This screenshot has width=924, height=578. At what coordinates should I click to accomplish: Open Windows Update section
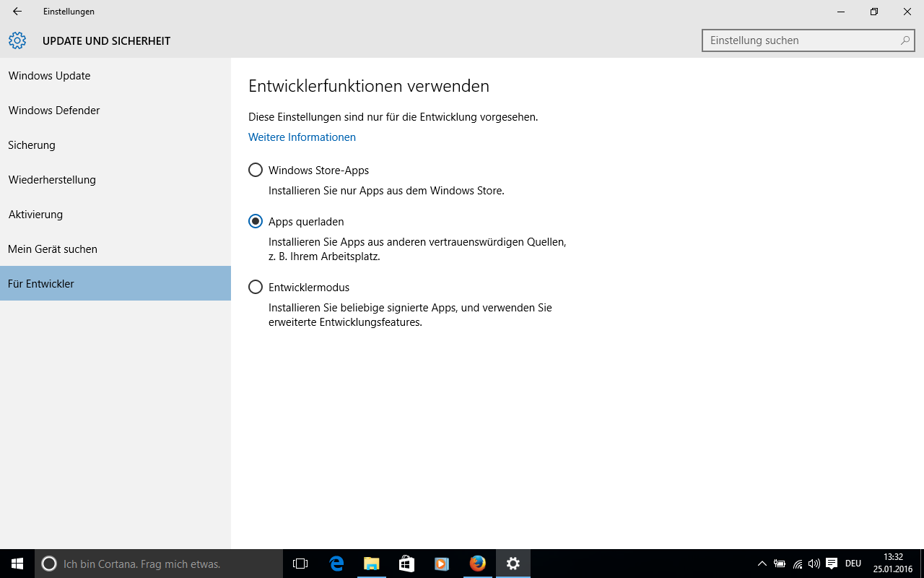[x=115, y=76]
